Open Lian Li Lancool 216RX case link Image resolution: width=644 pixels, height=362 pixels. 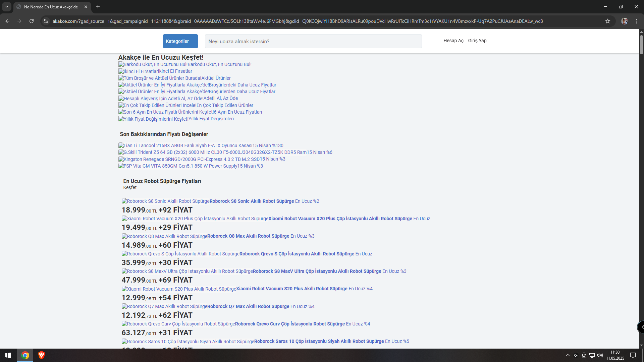(201, 145)
